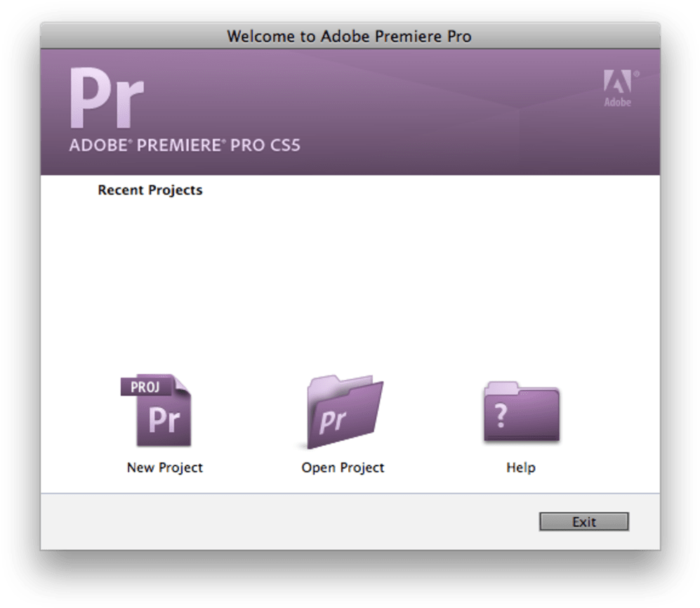Click the empty Recent Projects list area
Screen dimensions: 700x608
pos(350,274)
